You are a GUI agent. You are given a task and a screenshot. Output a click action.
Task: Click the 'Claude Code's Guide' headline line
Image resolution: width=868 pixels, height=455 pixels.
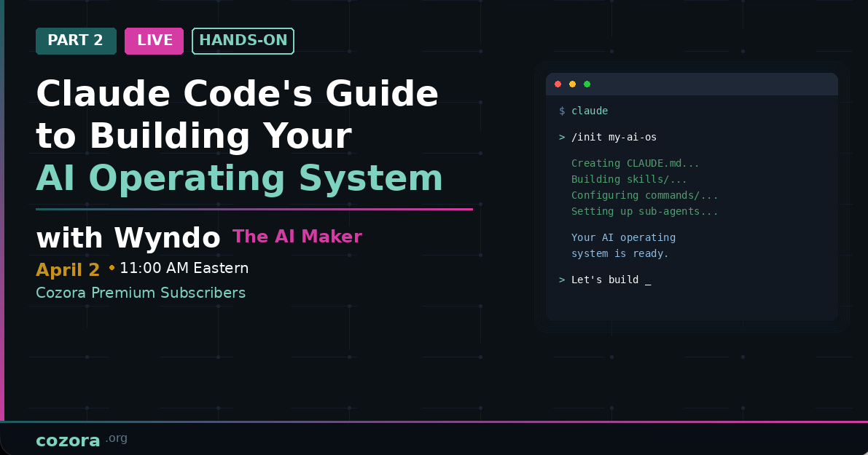tap(238, 93)
